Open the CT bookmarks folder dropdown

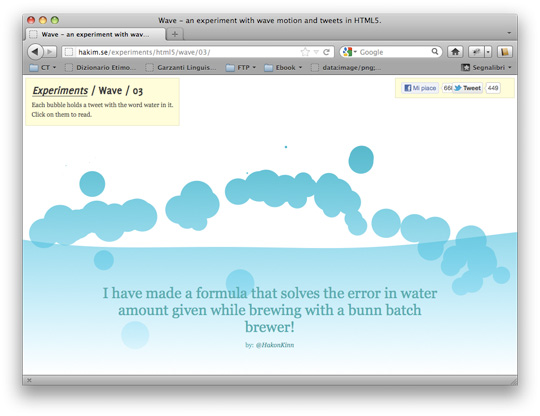click(x=43, y=67)
